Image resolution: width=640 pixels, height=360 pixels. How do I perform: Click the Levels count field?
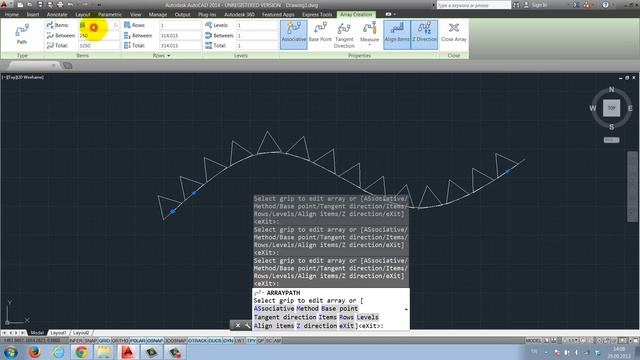(x=257, y=25)
